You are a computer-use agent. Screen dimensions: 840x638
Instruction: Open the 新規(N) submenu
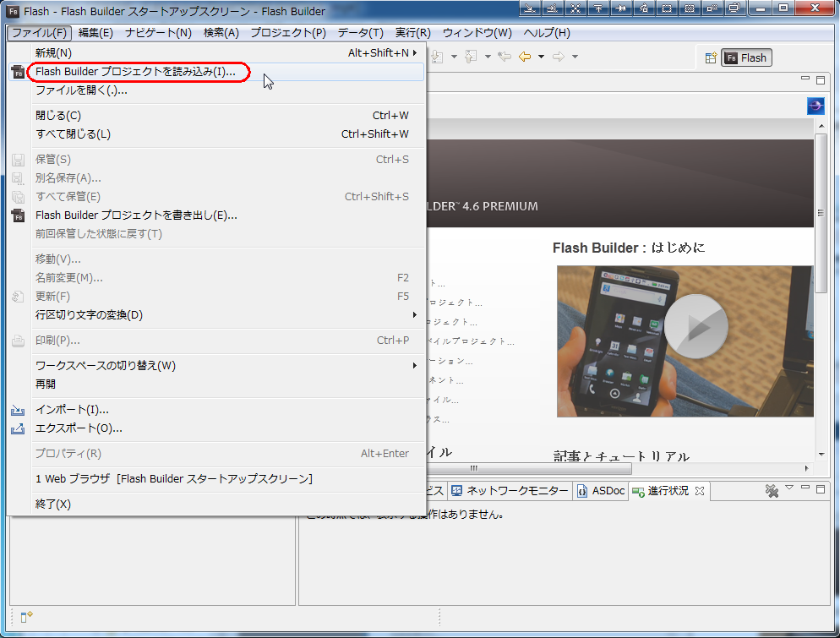217,52
